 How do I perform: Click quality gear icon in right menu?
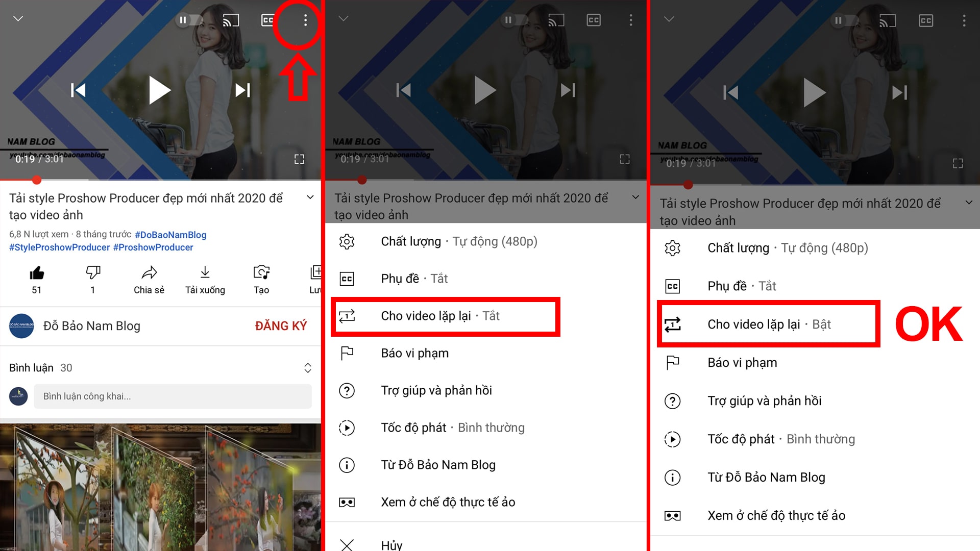[x=673, y=248]
